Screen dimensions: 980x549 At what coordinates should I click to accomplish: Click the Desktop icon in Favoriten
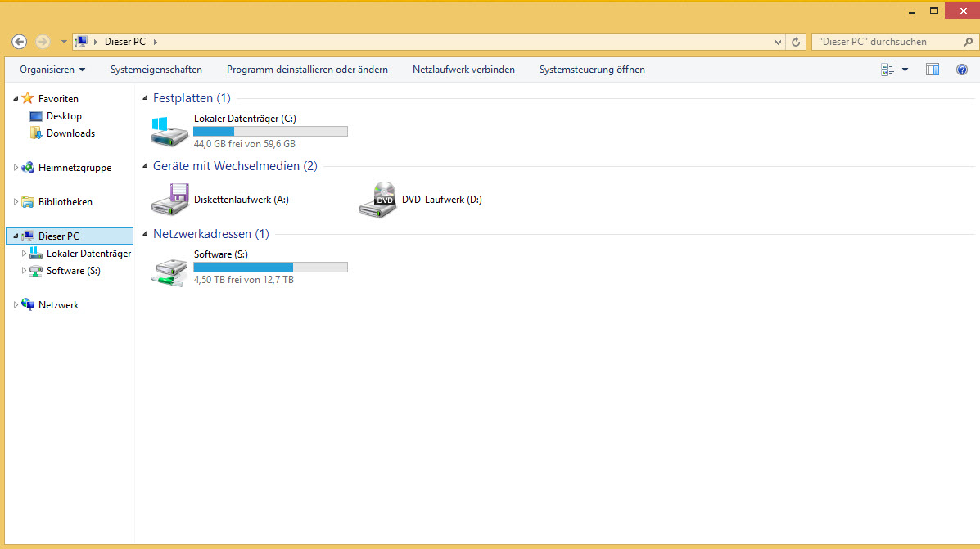tap(36, 116)
